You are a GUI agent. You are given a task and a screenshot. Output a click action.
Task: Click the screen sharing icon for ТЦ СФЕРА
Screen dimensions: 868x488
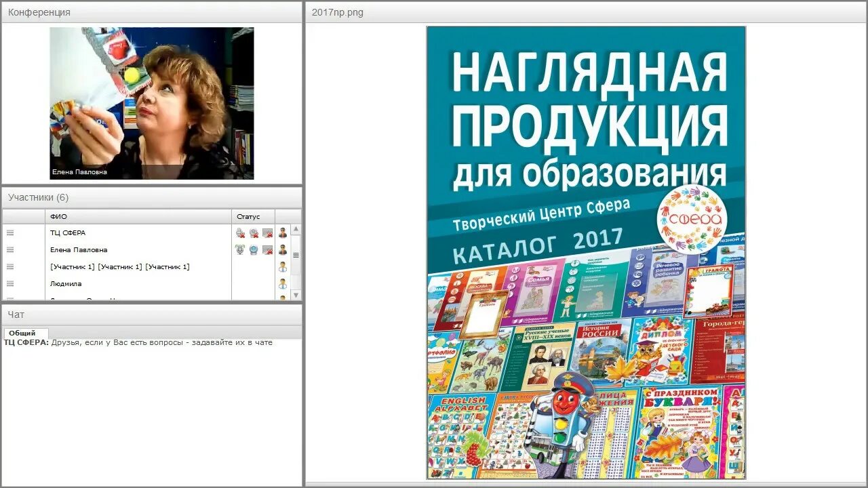pos(268,232)
